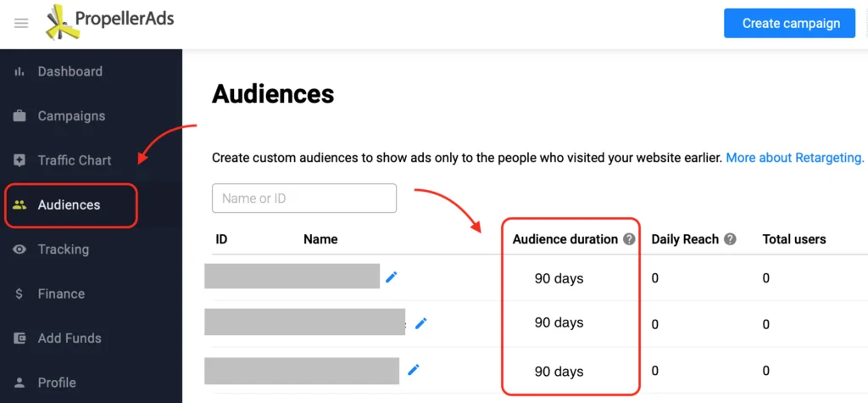Viewport: 868px width, 403px height.
Task: Click the Total users column header
Action: [794, 239]
